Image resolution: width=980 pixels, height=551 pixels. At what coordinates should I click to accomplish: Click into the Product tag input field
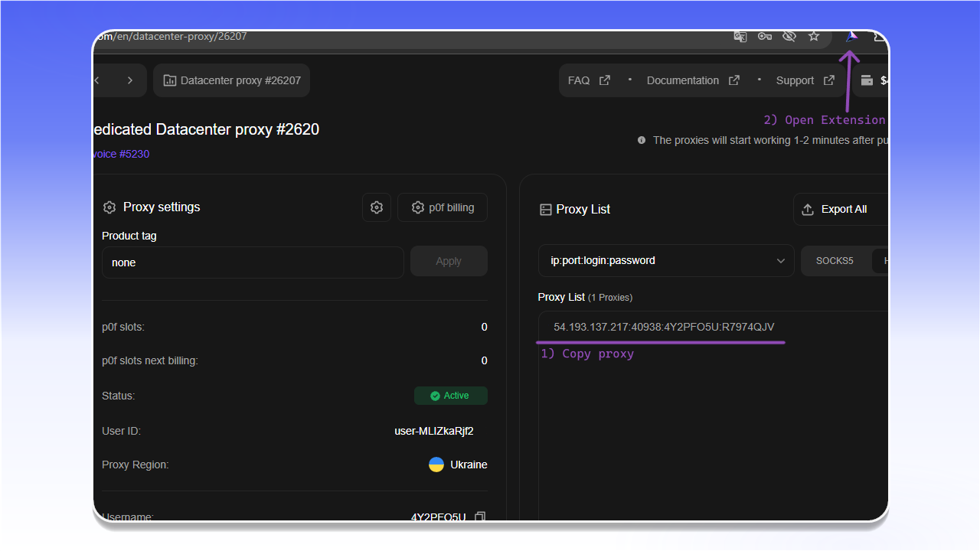pos(253,262)
